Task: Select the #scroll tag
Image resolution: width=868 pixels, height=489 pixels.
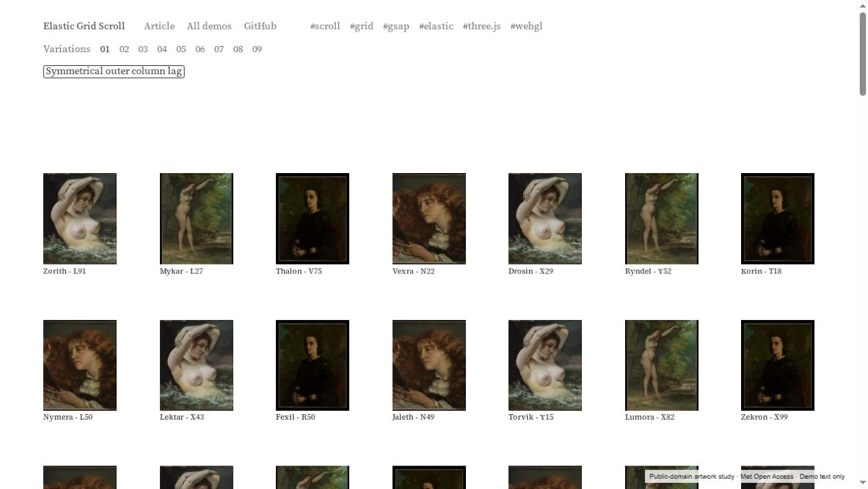Action: pyautogui.click(x=325, y=26)
